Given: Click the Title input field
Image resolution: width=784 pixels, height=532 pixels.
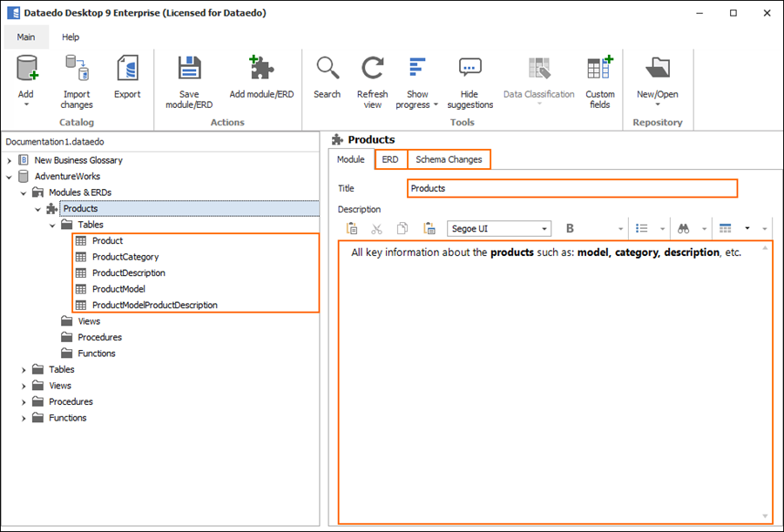Looking at the screenshot, I should [x=572, y=188].
